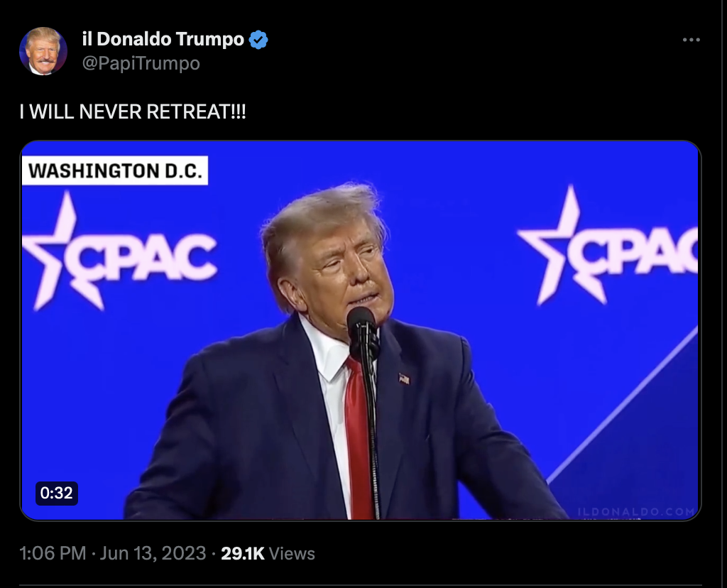Select the tweet text I WILL NEVER RETREAT
Image resolution: width=727 pixels, height=588 pixels.
(x=133, y=111)
